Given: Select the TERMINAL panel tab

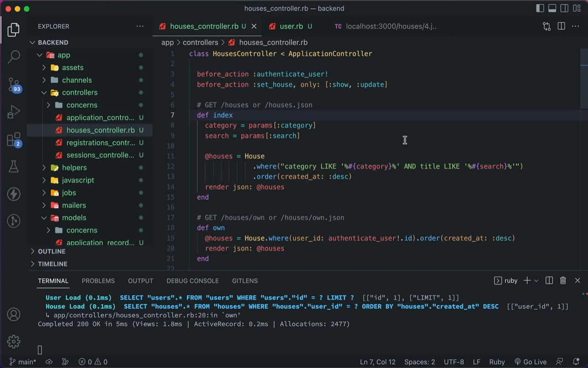Looking at the screenshot, I should [x=53, y=281].
